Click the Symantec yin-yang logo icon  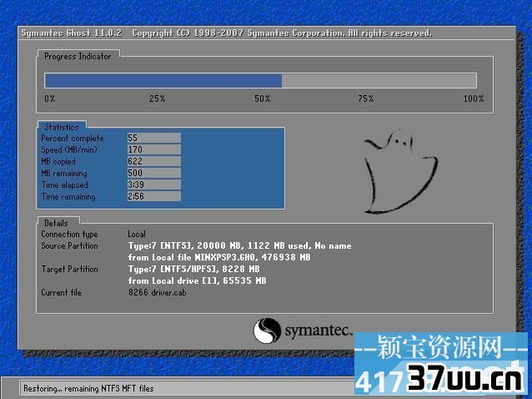(267, 331)
